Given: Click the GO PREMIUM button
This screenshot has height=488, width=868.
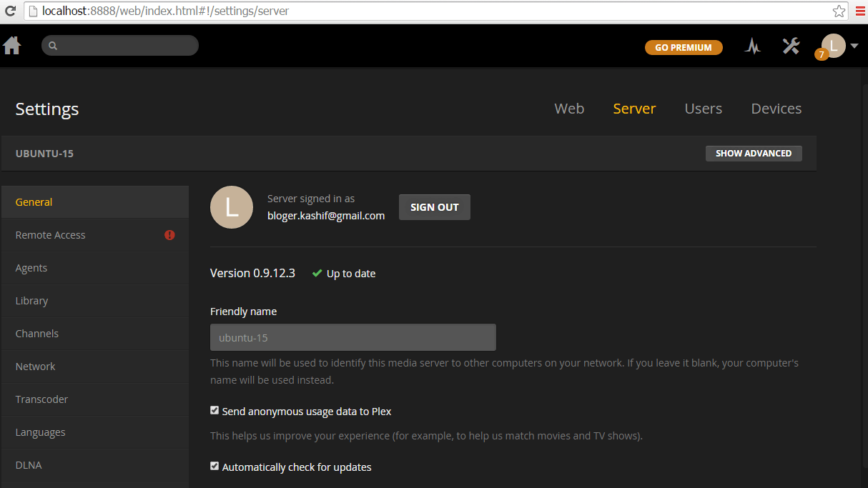Looking at the screenshot, I should (x=683, y=47).
